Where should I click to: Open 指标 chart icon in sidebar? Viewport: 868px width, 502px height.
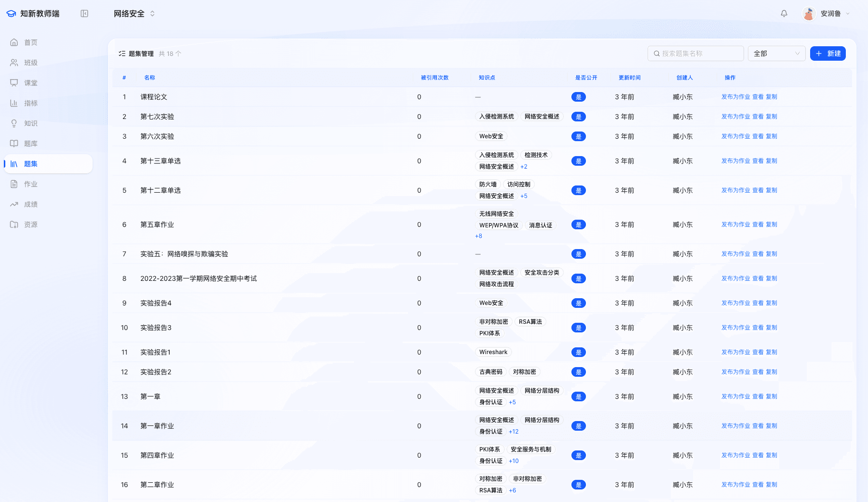[x=14, y=103]
